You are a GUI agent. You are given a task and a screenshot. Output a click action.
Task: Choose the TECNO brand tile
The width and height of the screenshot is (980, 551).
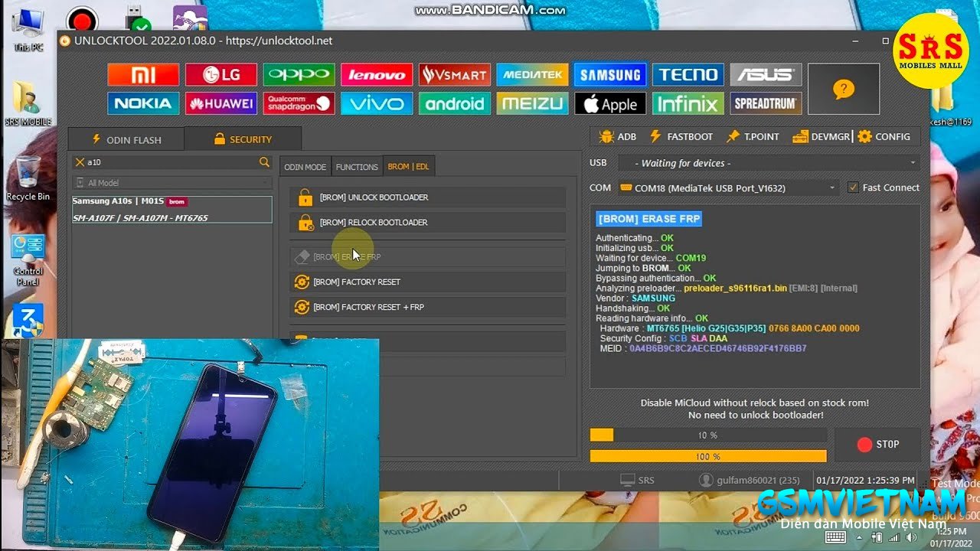[688, 74]
